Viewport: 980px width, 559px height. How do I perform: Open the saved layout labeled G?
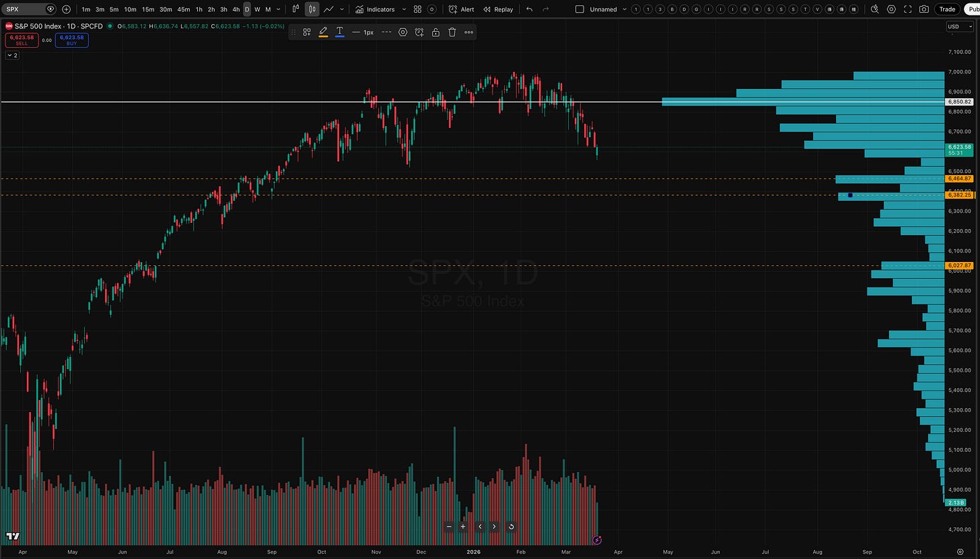(696, 9)
